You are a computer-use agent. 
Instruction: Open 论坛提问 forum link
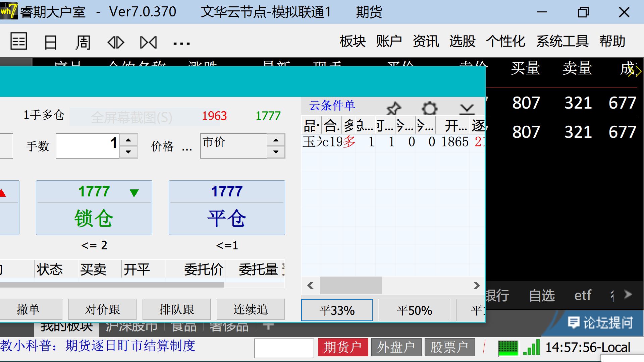(x=600, y=322)
